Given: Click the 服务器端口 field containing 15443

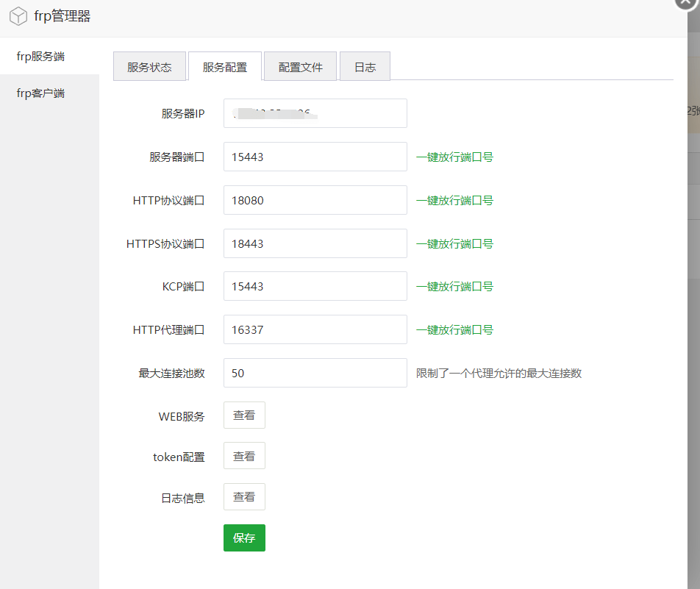Looking at the screenshot, I should click(315, 157).
